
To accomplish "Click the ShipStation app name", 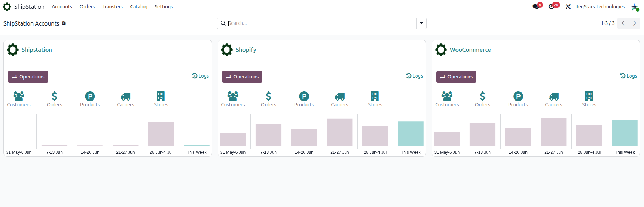I will pos(29,7).
